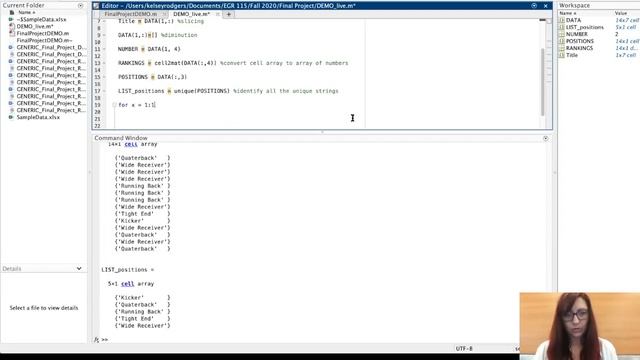Open the cell link in 14×1 cell array
Image resolution: width=640 pixels, height=360 pixels.
131,144
